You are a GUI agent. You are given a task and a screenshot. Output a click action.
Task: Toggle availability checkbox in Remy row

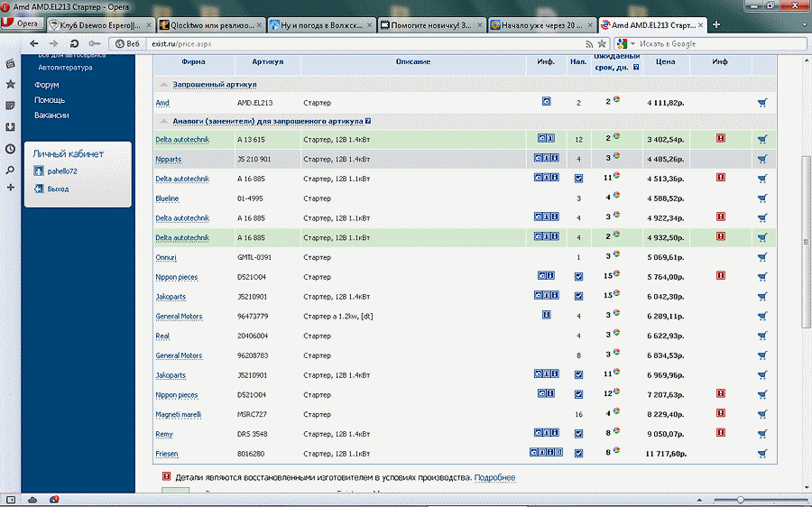click(x=578, y=434)
